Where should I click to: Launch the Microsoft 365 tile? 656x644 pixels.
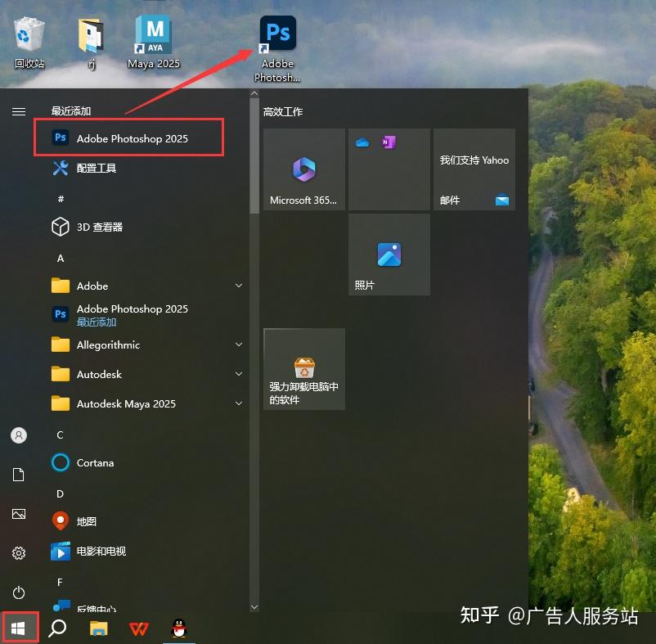pos(303,169)
